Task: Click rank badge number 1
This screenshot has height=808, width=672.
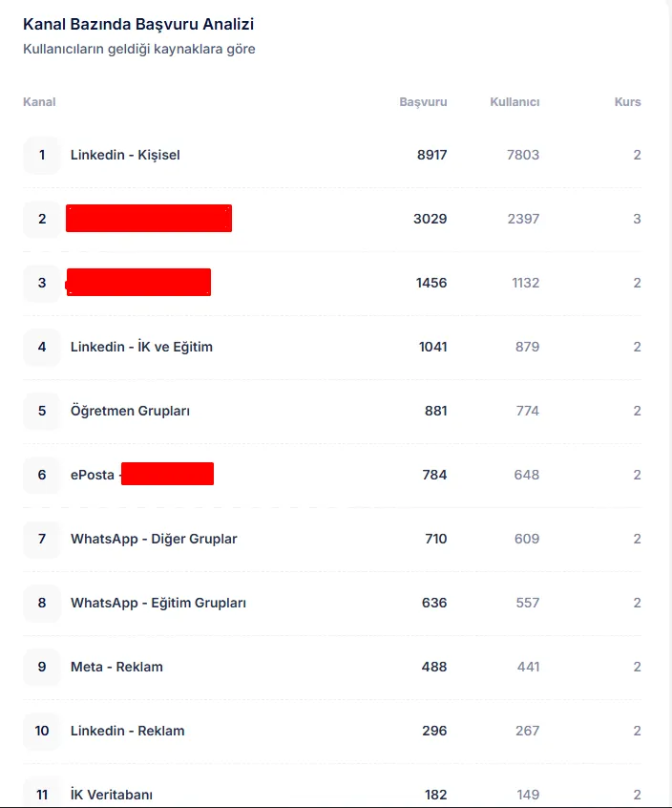Action: click(x=42, y=155)
